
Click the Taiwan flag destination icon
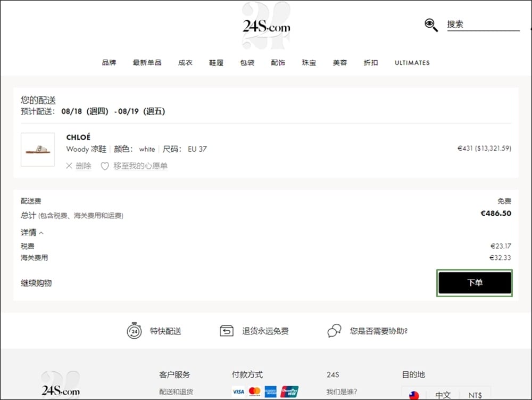pyautogui.click(x=414, y=395)
